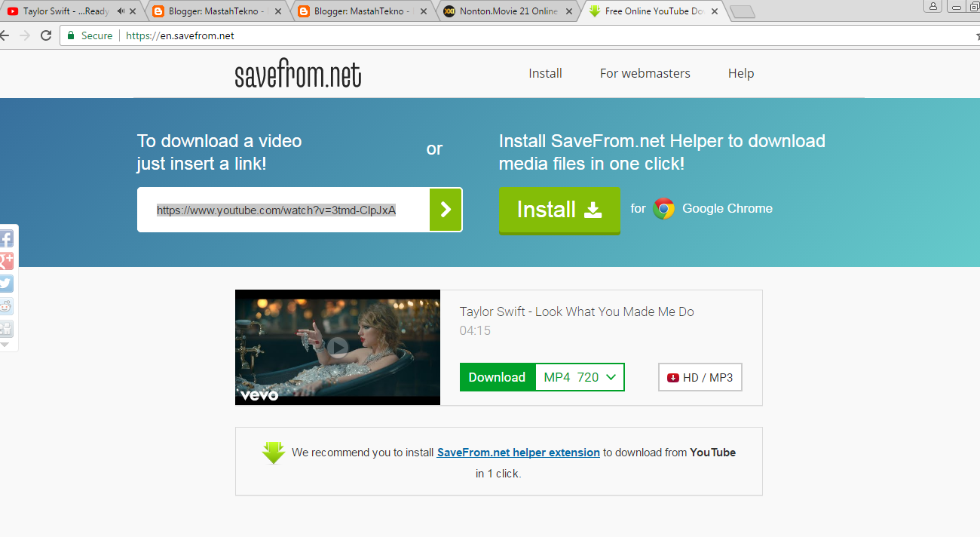Screen dimensions: 980x537
Task: Click the green Secure padlock icon
Action: point(71,35)
